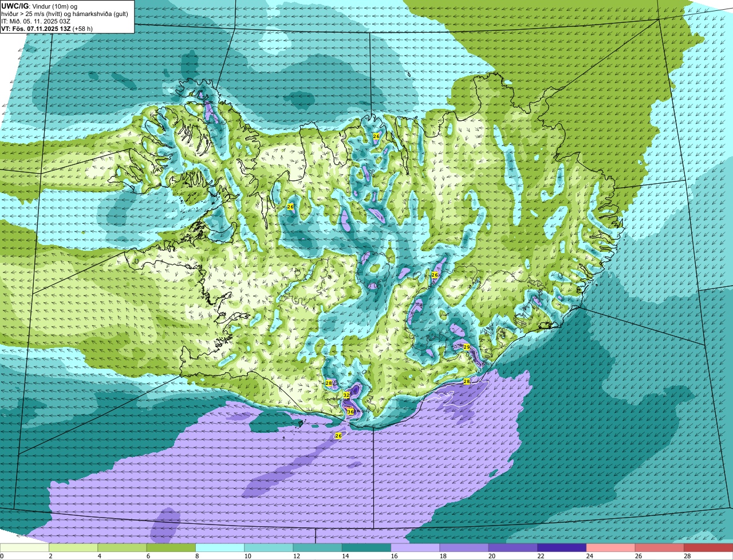
Task: Click the gust label 28 beside the 32 label
Action: tap(329, 383)
